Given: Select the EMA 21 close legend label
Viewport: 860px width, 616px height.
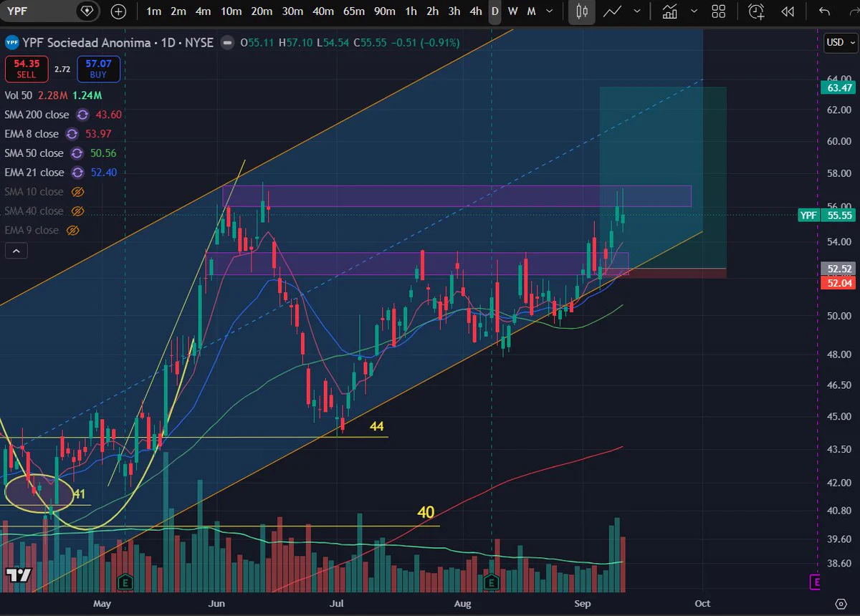Looking at the screenshot, I should (x=34, y=173).
